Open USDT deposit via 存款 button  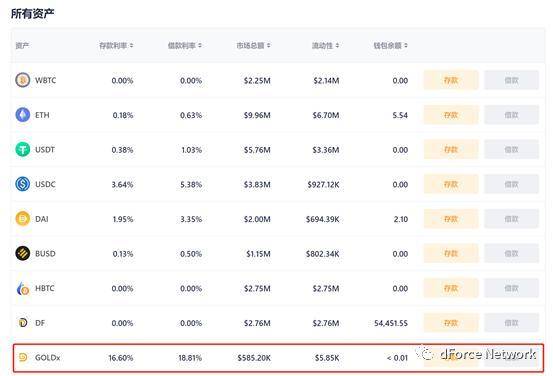451,149
